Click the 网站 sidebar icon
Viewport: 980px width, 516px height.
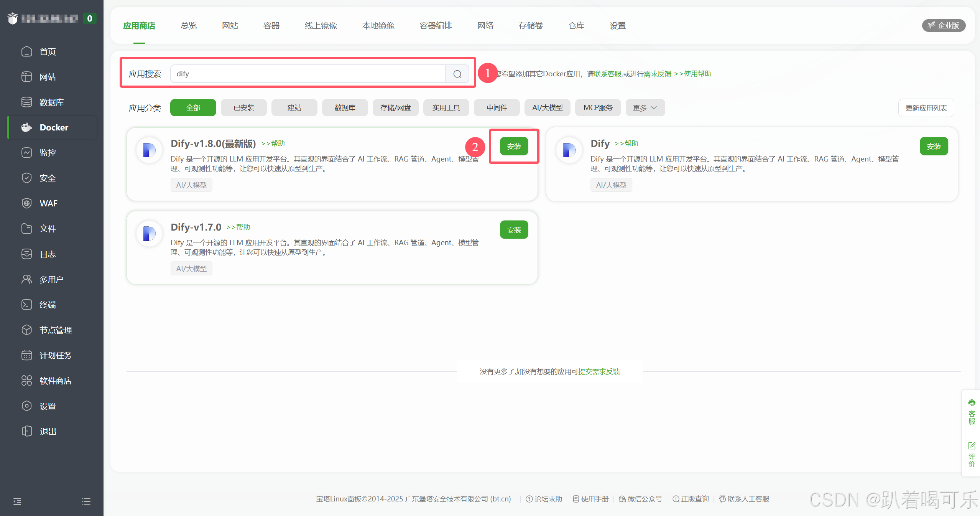pos(26,77)
